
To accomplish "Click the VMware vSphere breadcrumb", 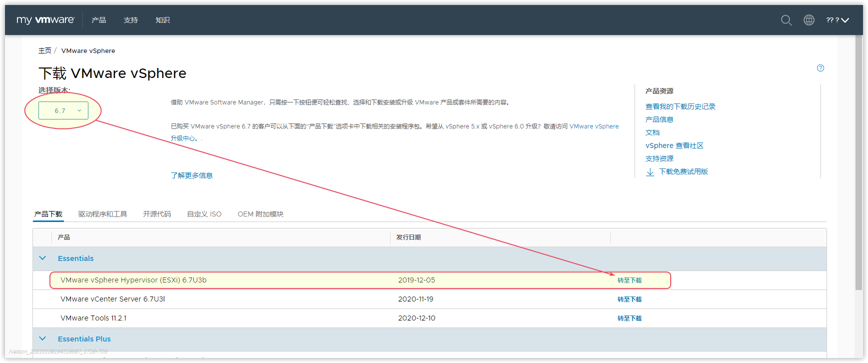I will pos(88,50).
